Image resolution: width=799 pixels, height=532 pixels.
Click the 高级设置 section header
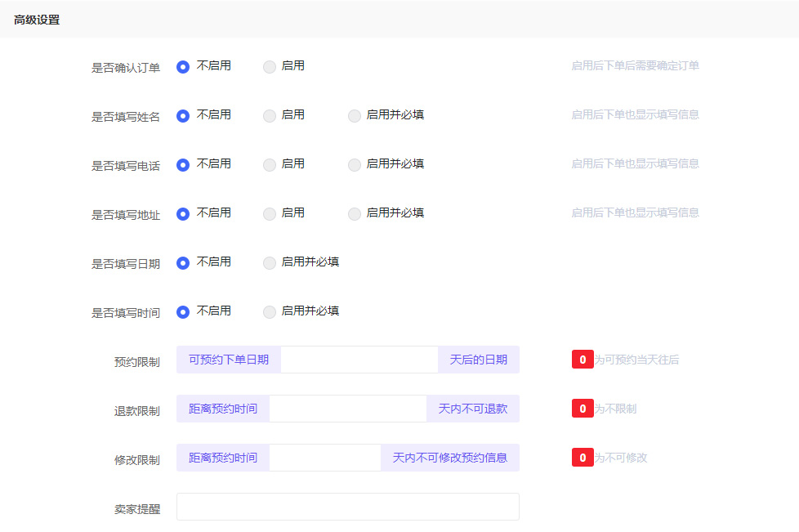click(37, 20)
